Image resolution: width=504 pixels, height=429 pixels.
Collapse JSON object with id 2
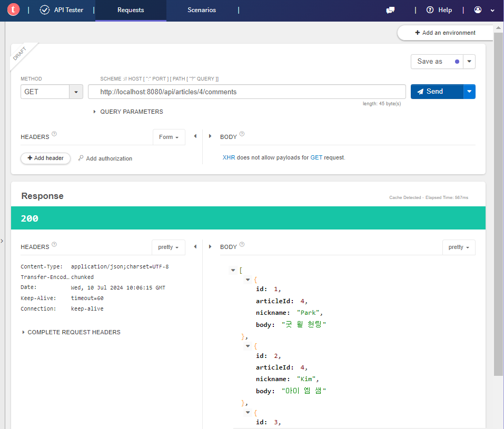point(248,346)
